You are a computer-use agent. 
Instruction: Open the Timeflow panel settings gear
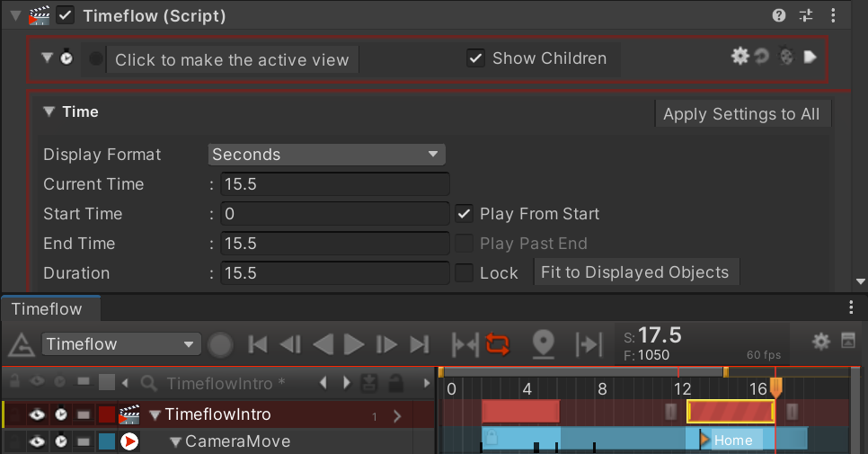coord(820,342)
